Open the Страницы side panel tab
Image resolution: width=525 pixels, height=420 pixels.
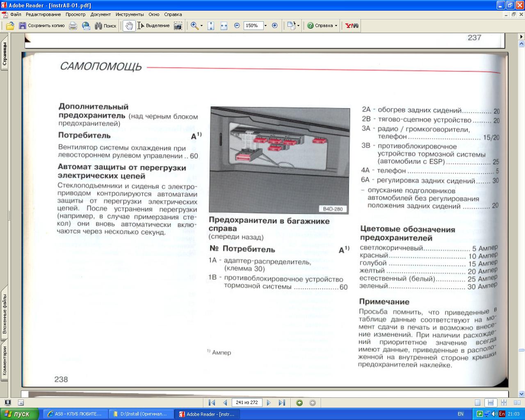[x=5, y=55]
